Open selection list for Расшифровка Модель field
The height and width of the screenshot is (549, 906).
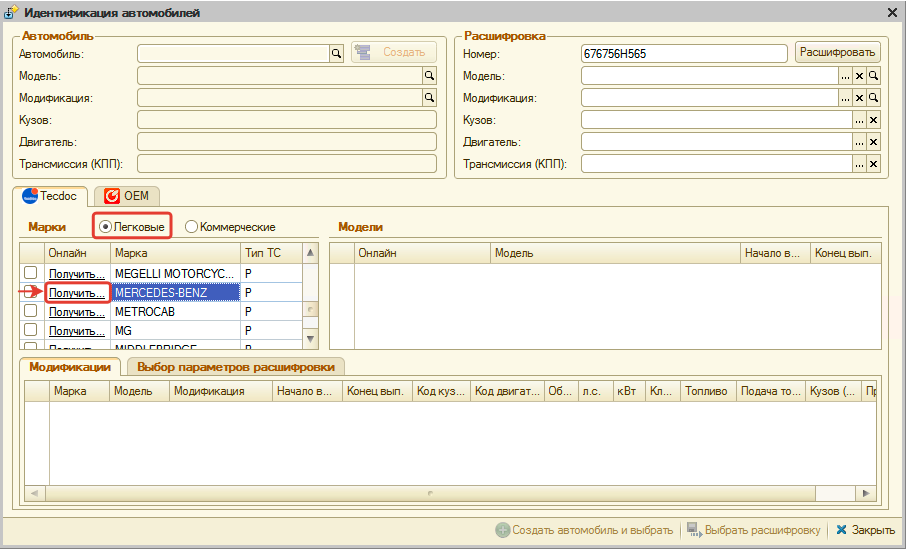tap(845, 76)
